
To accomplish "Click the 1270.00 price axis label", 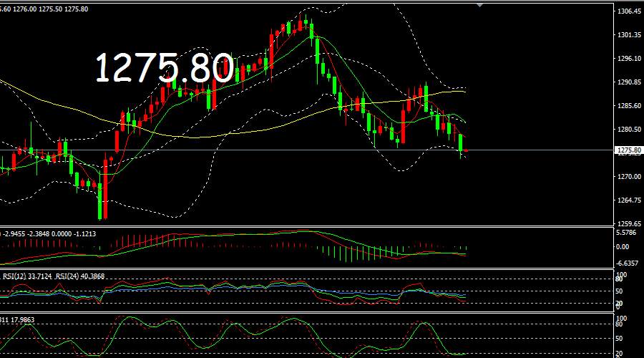I will coord(629,176).
